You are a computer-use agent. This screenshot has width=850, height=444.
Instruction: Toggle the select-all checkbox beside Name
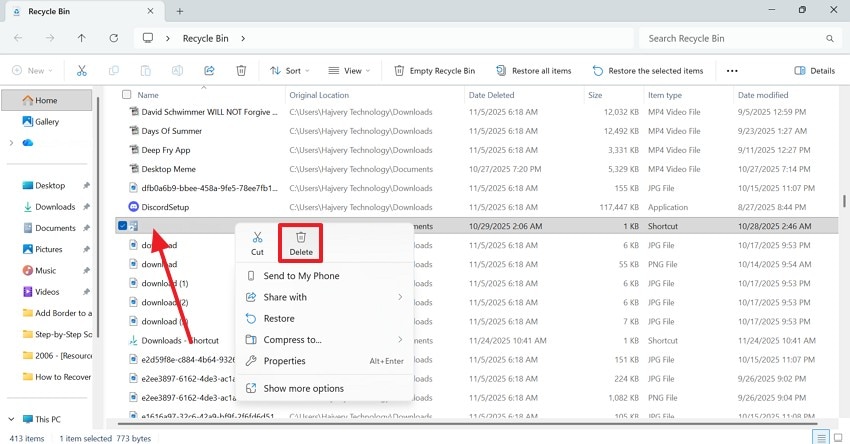126,95
